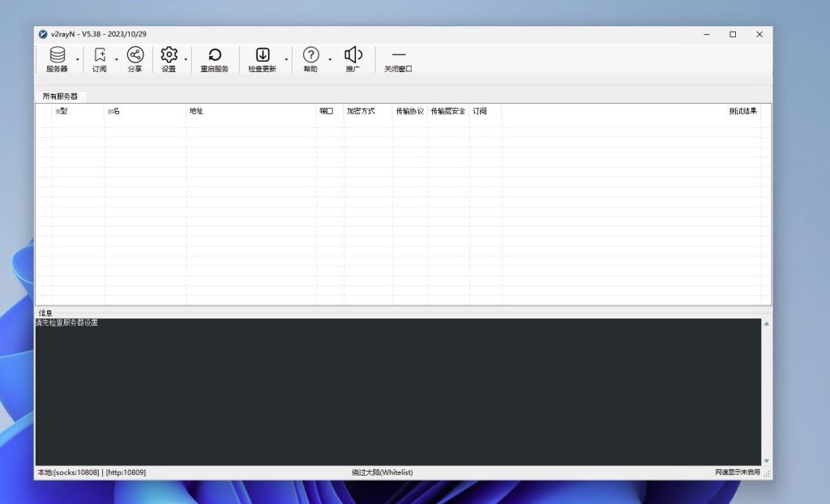Sort by the 别名 column header

click(x=145, y=111)
